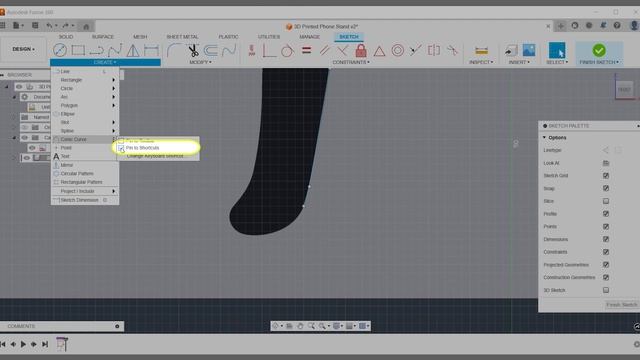Check the Pin to Shortcuts checkbox

(121, 148)
